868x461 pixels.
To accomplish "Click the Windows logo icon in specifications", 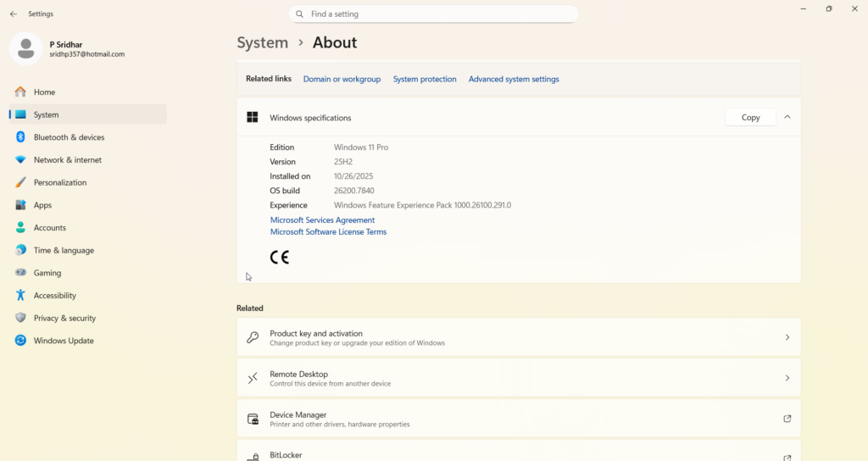I will [253, 117].
